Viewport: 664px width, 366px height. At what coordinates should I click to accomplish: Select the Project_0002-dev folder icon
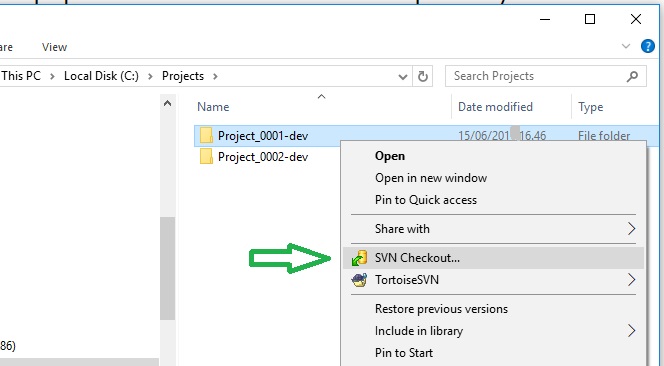206,157
